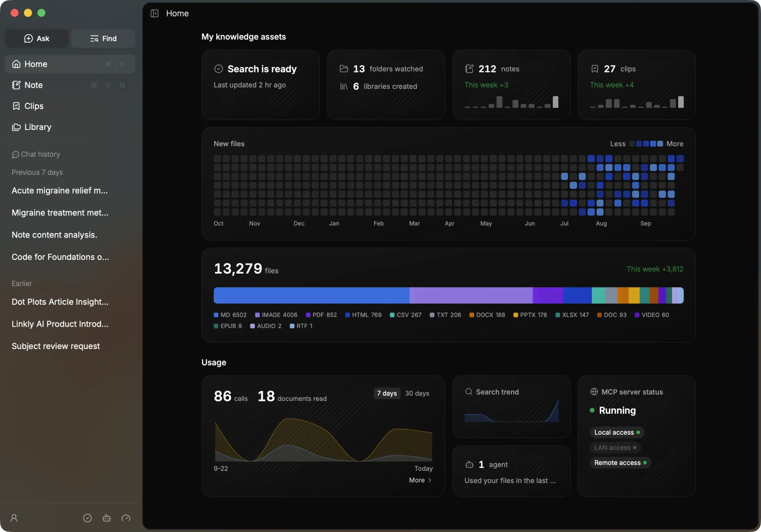Click the Remote access badge
This screenshot has width=761, height=532.
click(x=620, y=463)
